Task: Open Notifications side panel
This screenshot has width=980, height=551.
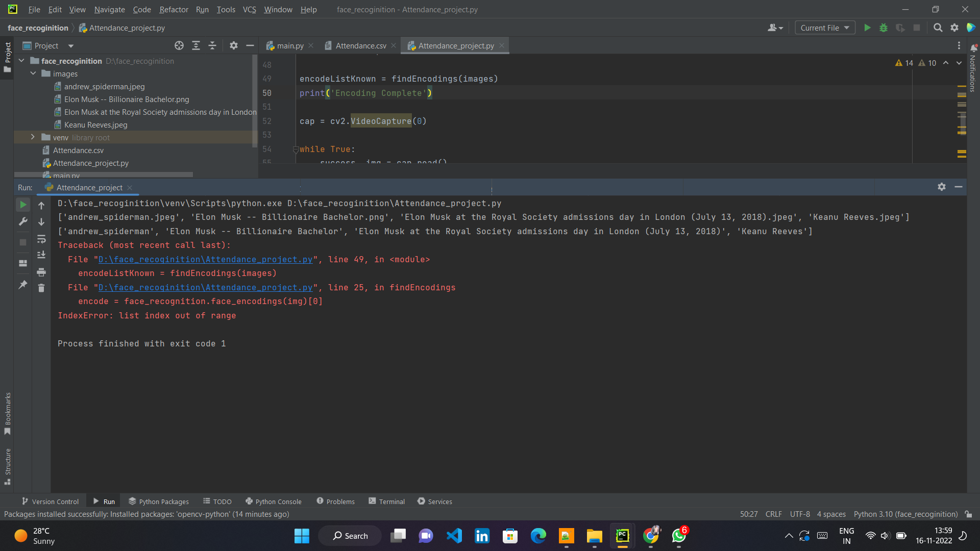Action: tap(973, 67)
